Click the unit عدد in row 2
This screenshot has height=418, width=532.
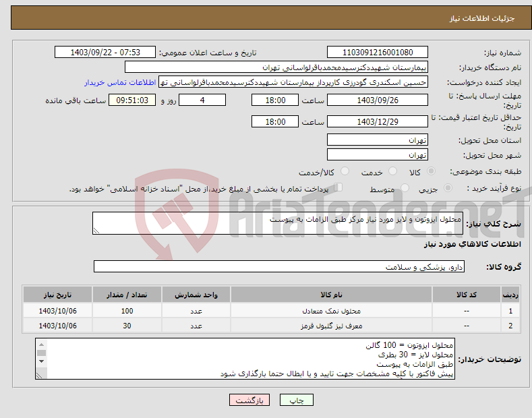click(x=196, y=326)
